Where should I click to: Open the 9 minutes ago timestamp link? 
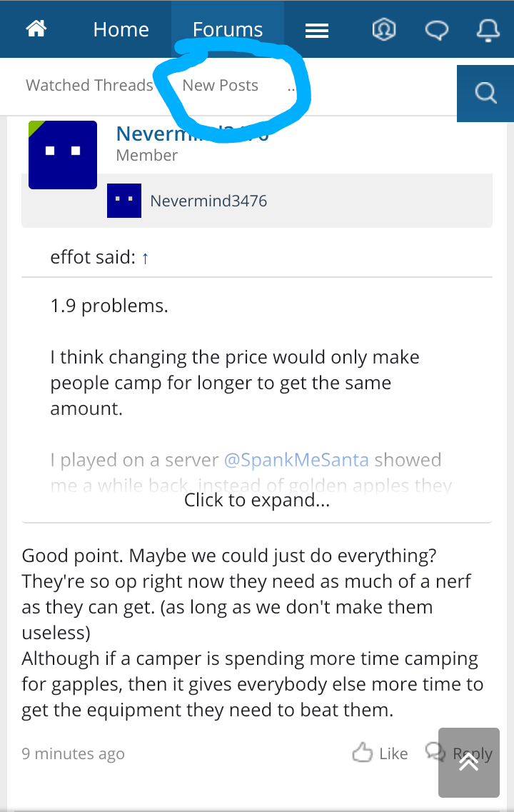click(x=73, y=753)
